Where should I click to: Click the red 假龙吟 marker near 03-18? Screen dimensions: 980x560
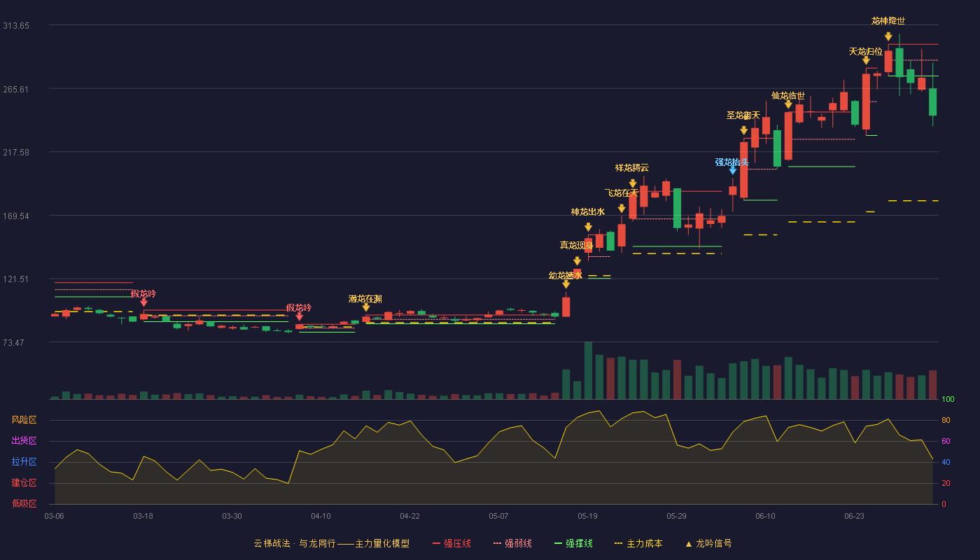(143, 302)
